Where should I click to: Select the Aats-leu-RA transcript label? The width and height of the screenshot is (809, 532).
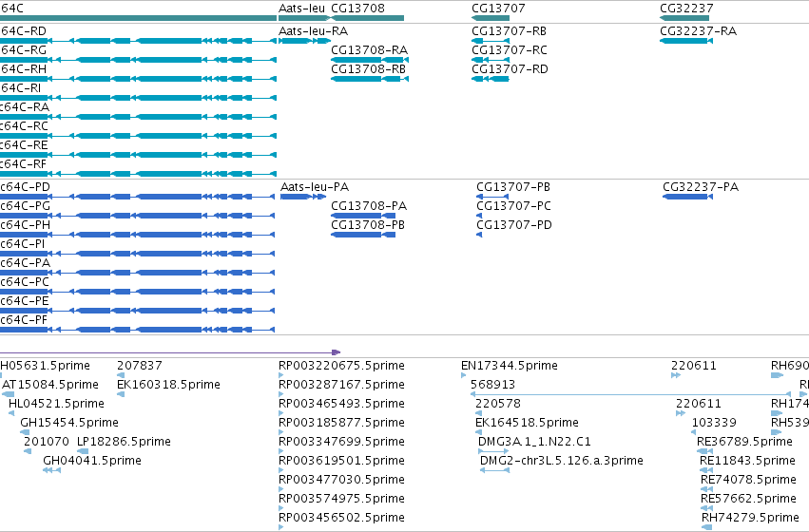pyautogui.click(x=313, y=31)
